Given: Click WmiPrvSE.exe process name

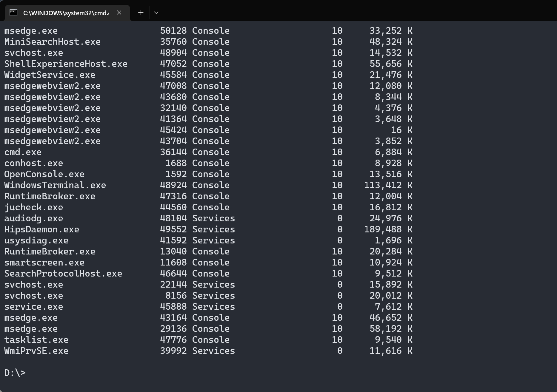Looking at the screenshot, I should point(36,351).
